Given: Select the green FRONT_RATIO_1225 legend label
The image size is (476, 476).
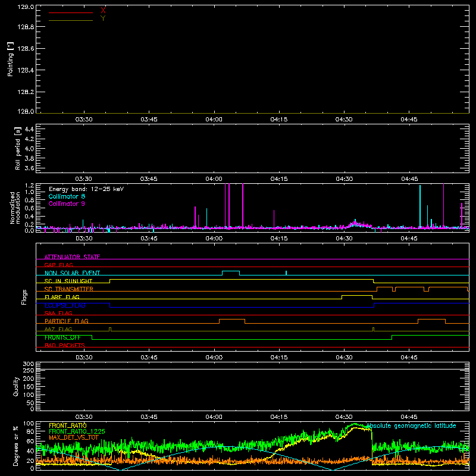Looking at the screenshot, I should 77,431.
